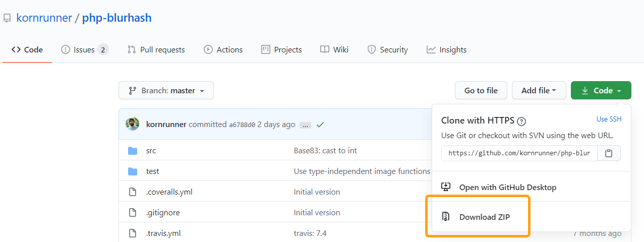Image resolution: width=644 pixels, height=242 pixels.
Task: Open the test folder
Action: click(x=152, y=171)
